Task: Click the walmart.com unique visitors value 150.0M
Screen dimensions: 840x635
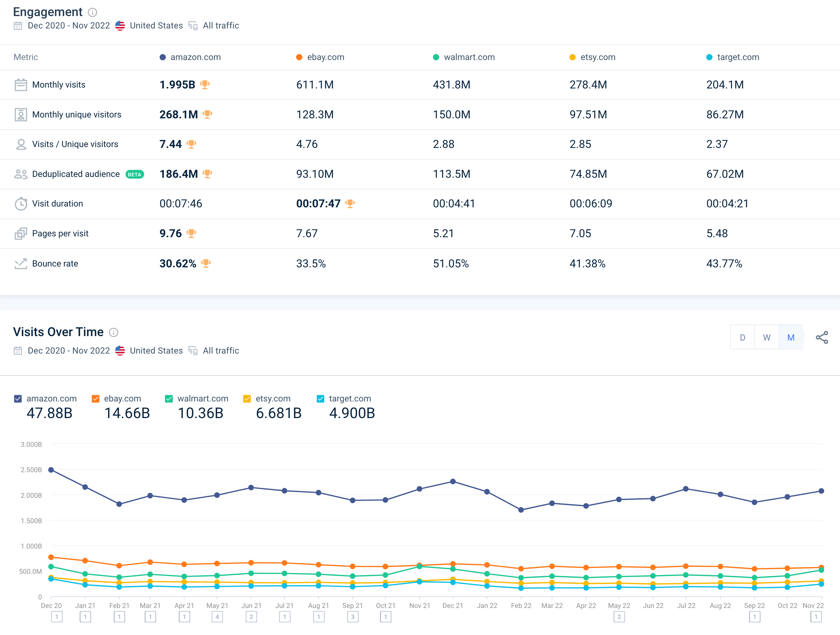Action: [x=452, y=114]
